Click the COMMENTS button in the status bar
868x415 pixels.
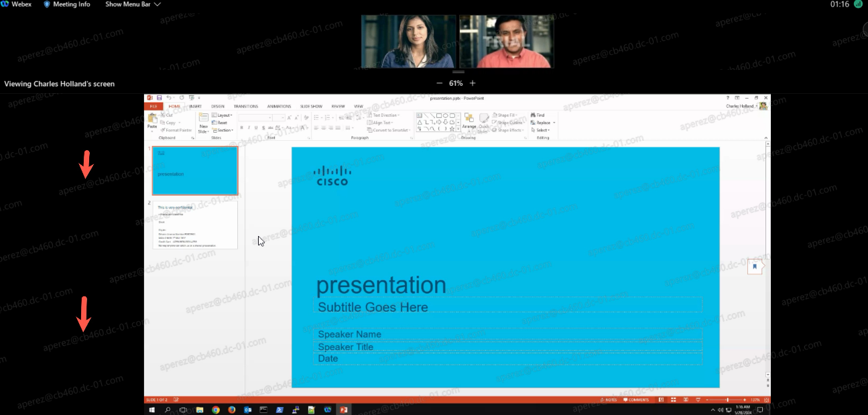(x=635, y=400)
